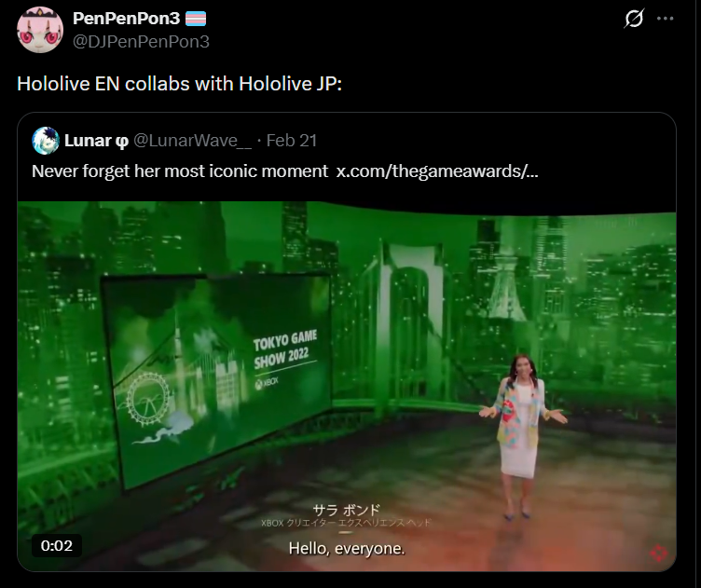This screenshot has width=701, height=588.
Task: Click the text 'Hololive EN collabs with Hololive JP:'
Action: click(179, 84)
